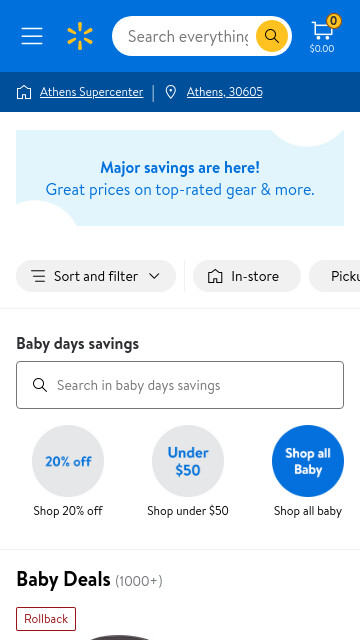Click the yellow search magnifier button
Image resolution: width=360 pixels, height=640 pixels.
(272, 36)
